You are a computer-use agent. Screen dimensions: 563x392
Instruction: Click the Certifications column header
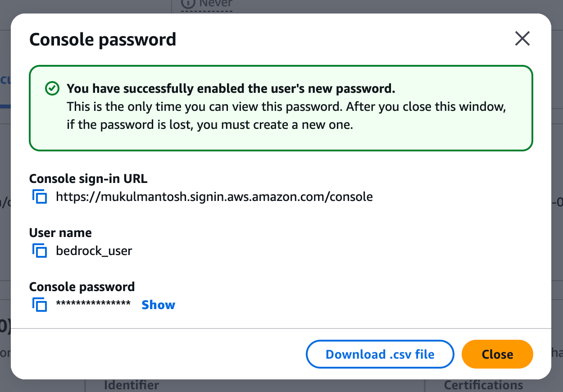coord(483,385)
